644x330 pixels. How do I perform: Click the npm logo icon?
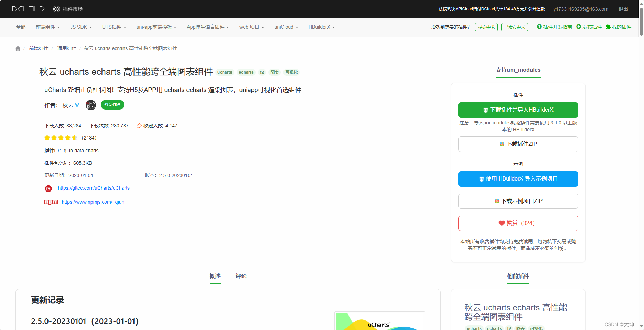(51, 202)
